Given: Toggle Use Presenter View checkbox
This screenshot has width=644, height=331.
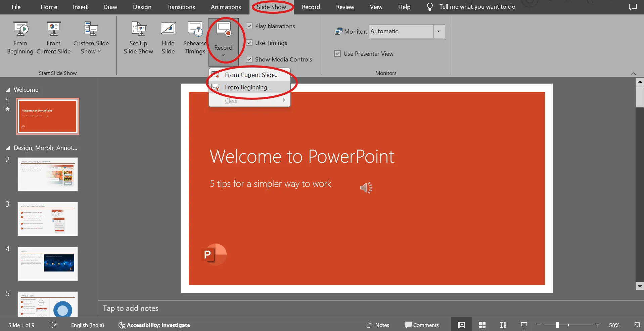Looking at the screenshot, I should coord(337,53).
